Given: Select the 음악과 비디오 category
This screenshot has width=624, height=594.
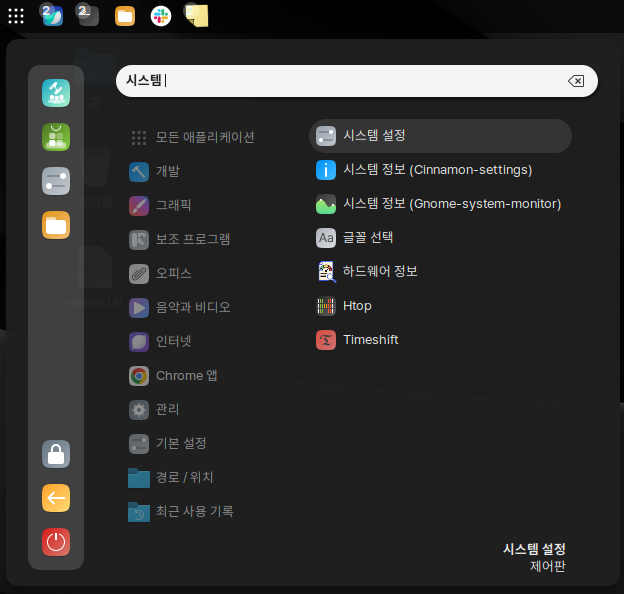Looking at the screenshot, I should coord(179,308).
